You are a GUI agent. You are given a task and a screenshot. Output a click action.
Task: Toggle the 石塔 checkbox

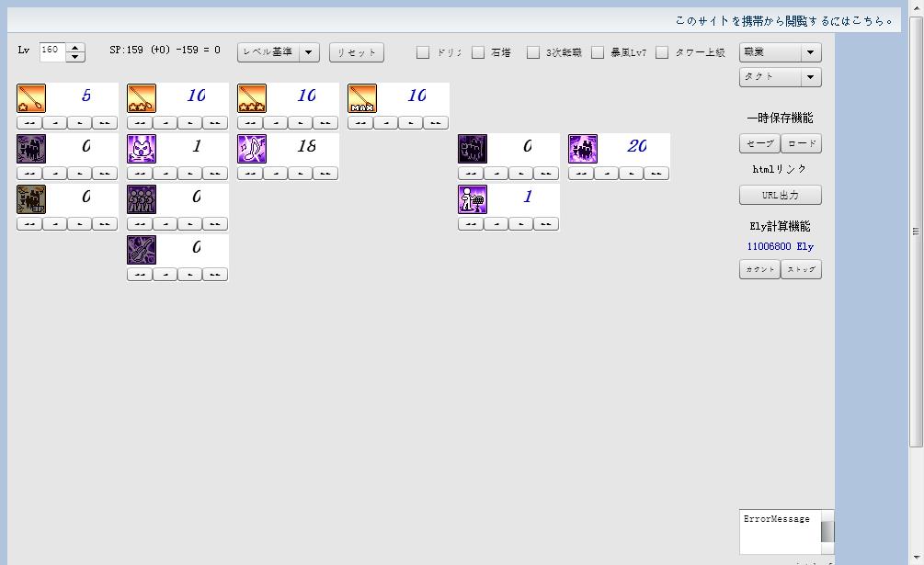[x=478, y=52]
